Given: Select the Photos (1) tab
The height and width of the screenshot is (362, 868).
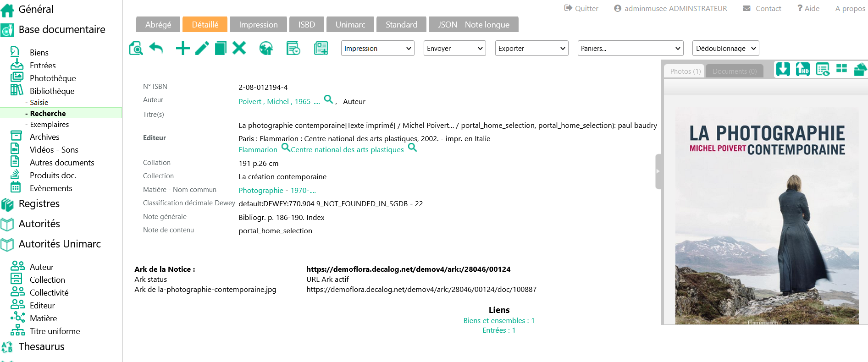Looking at the screenshot, I should pos(684,71).
